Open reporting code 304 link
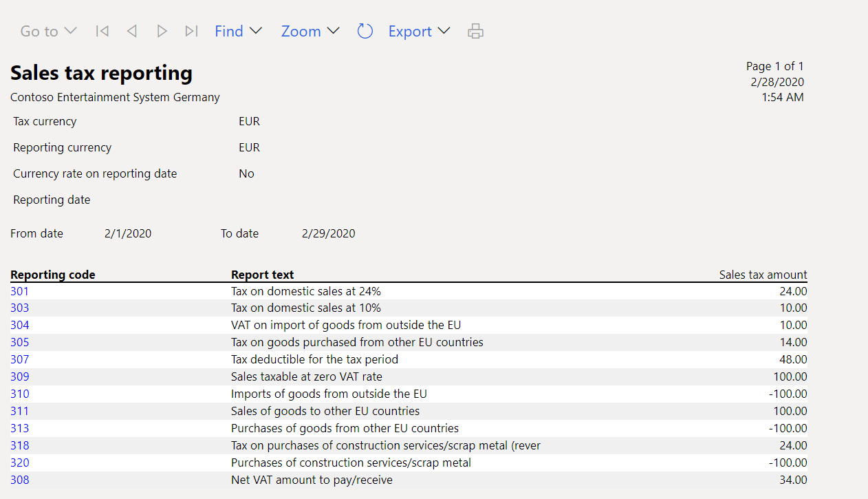The image size is (868, 499). point(20,326)
